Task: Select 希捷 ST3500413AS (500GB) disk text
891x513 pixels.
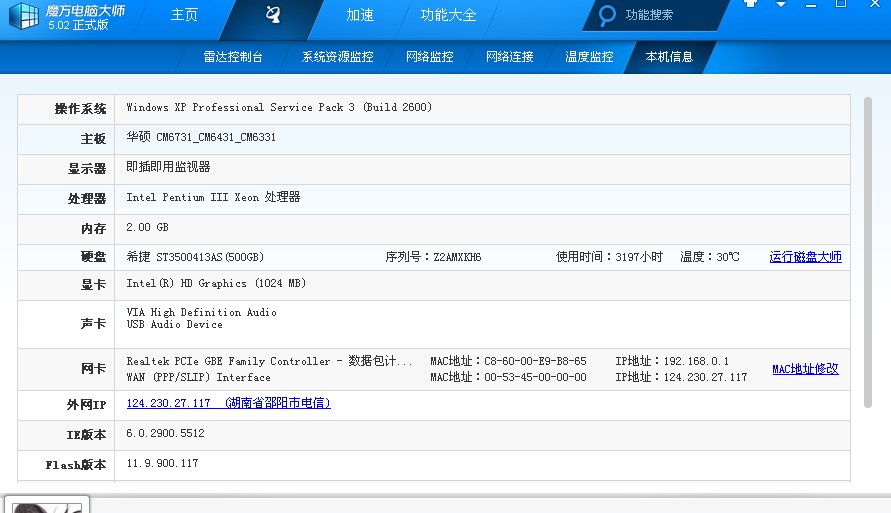Action: pos(195,257)
